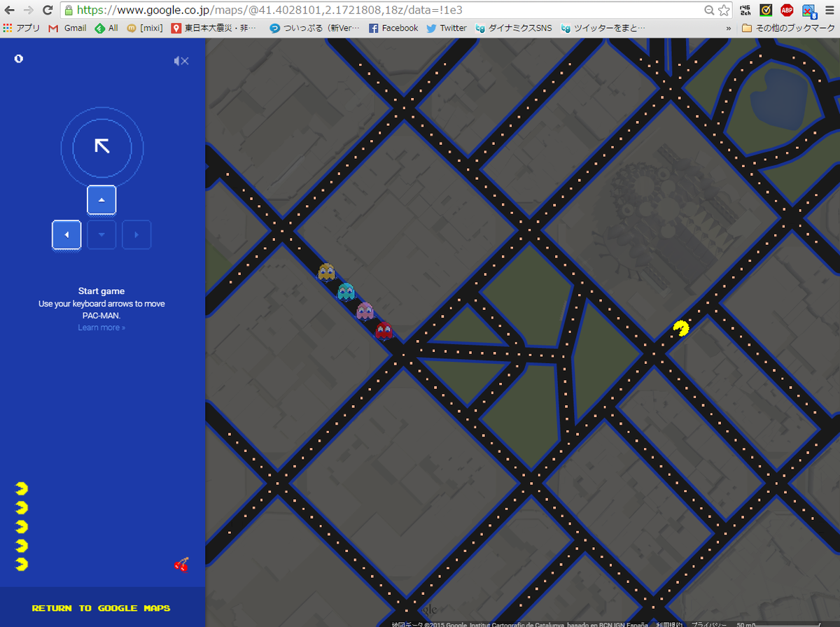Open the Learn more link
This screenshot has height=627, width=840.
(101, 327)
